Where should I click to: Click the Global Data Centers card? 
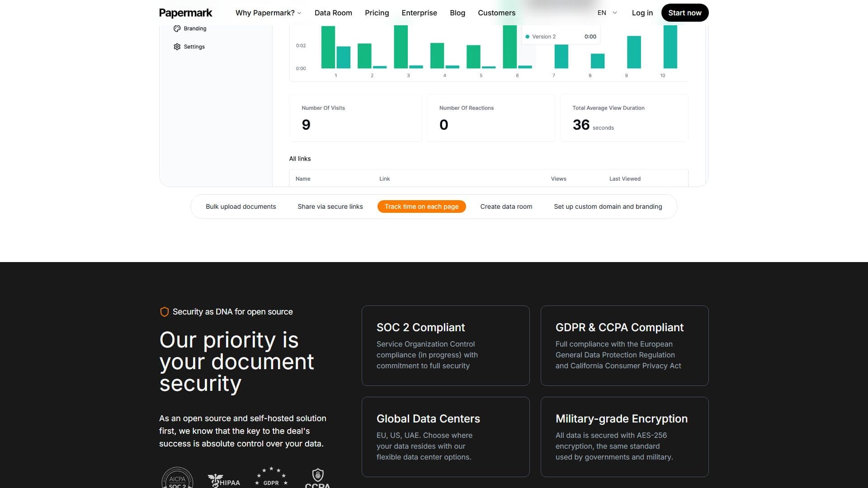click(x=445, y=437)
